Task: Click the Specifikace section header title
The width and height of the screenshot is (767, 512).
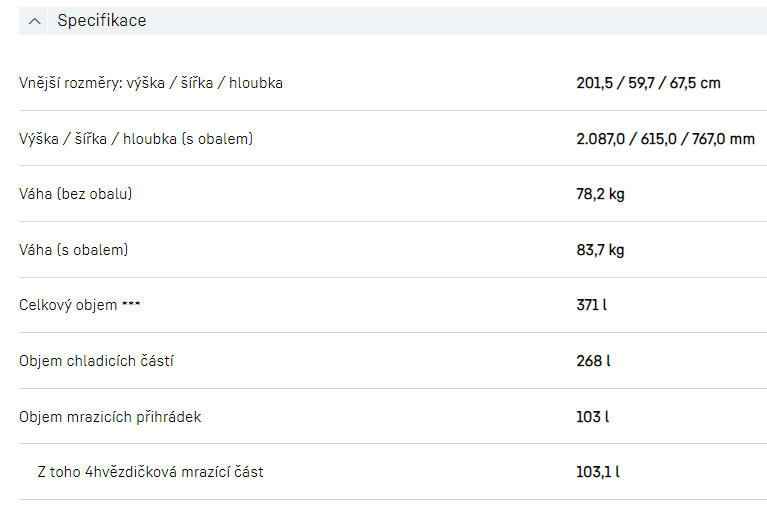Action: tap(101, 21)
